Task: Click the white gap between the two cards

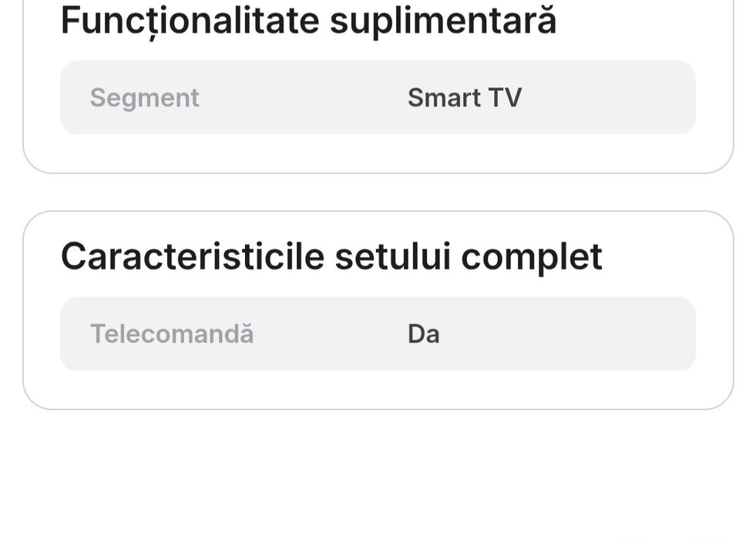Action: tap(378, 192)
